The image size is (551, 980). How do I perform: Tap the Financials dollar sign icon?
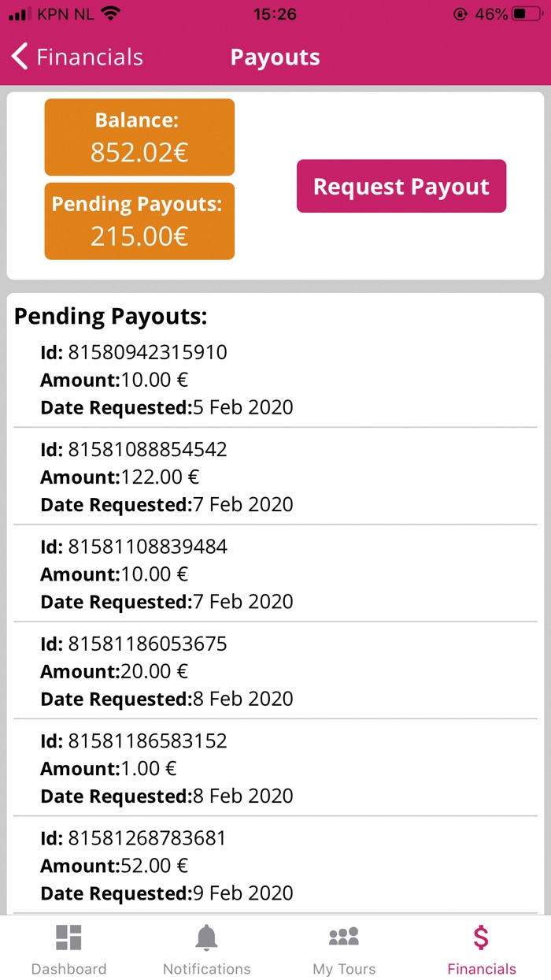pos(481,937)
